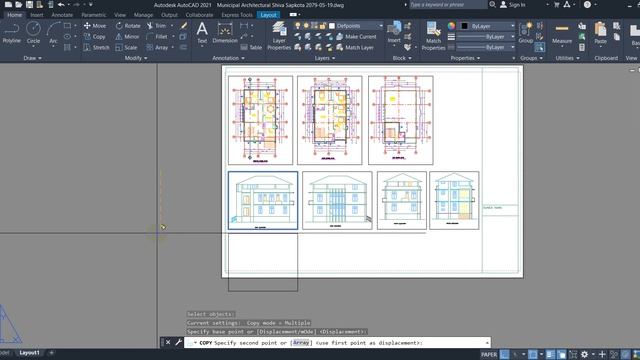Viewport: 640px width, 360px height.
Task: Expand the Draw panel
Action: tap(32, 58)
